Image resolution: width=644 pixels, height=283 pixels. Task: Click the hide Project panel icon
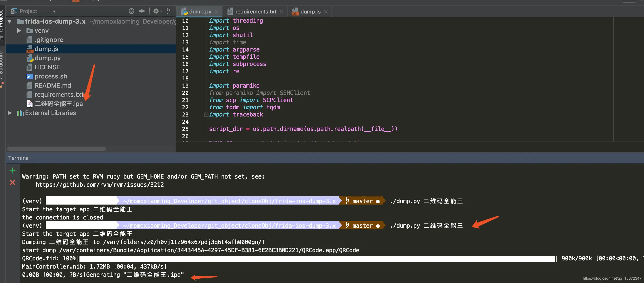click(170, 11)
